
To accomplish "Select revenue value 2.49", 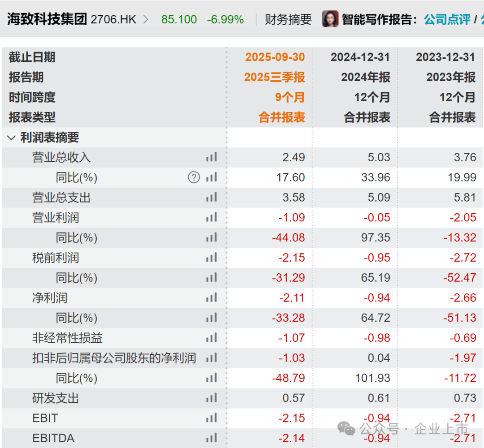I will pos(294,157).
